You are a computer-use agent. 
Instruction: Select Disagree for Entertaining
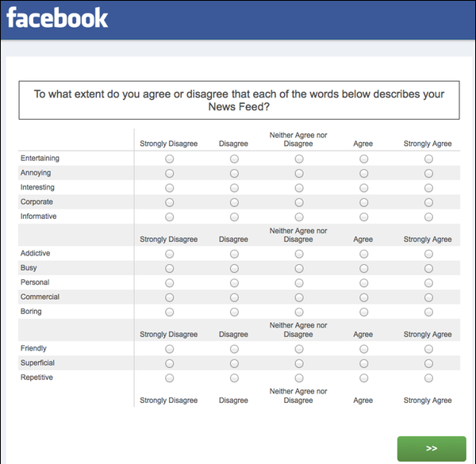pos(234,159)
